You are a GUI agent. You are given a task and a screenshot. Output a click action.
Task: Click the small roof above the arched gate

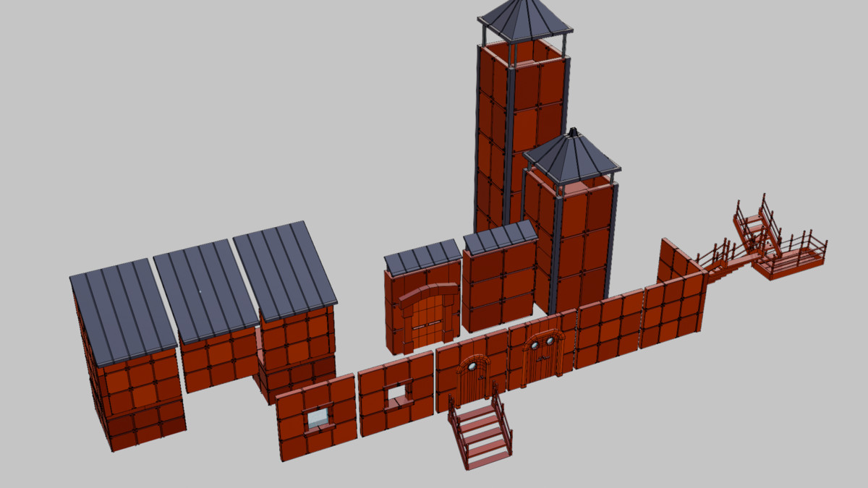pyautogui.click(x=423, y=257)
